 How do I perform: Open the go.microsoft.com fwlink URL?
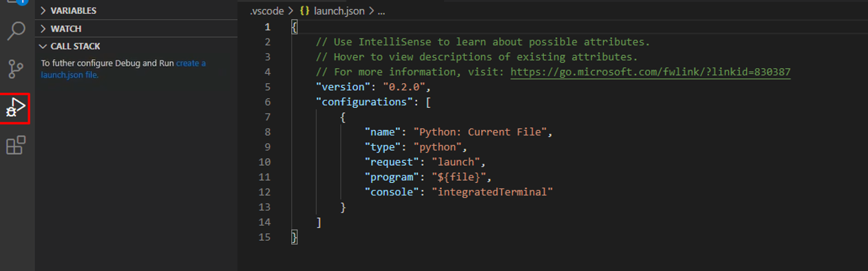(650, 72)
